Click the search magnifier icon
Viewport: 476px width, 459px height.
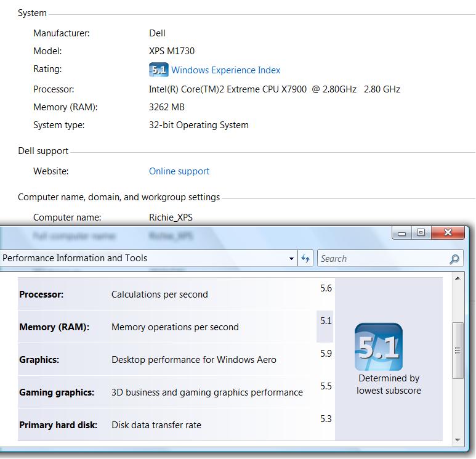pyautogui.click(x=454, y=259)
